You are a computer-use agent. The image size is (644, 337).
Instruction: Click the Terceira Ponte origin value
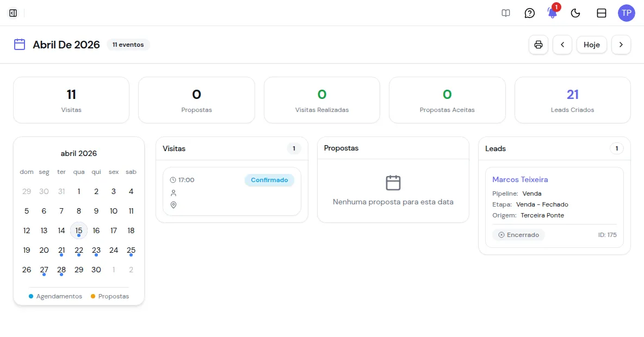coord(542,215)
